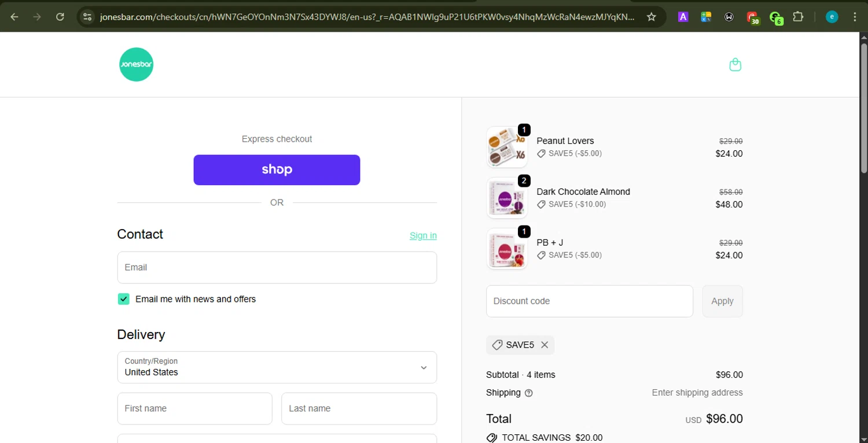Open the colorful grid extension icon

[x=706, y=17]
